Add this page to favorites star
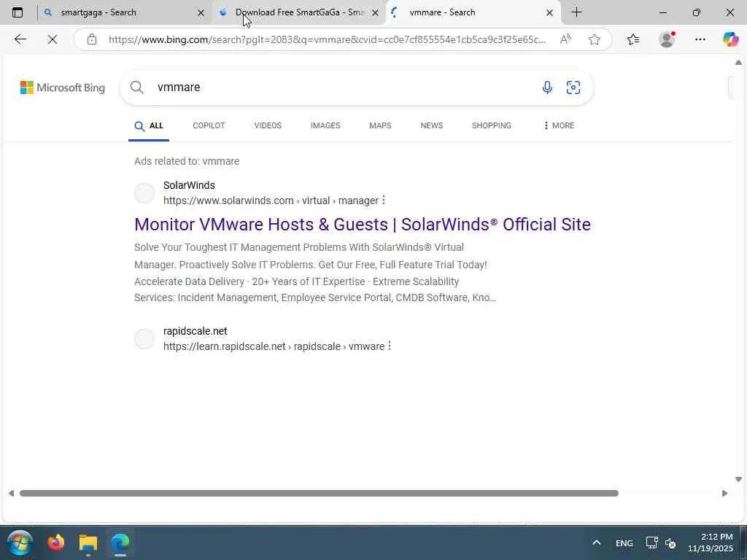Viewport: 747px width, 560px height. pyautogui.click(x=594, y=39)
